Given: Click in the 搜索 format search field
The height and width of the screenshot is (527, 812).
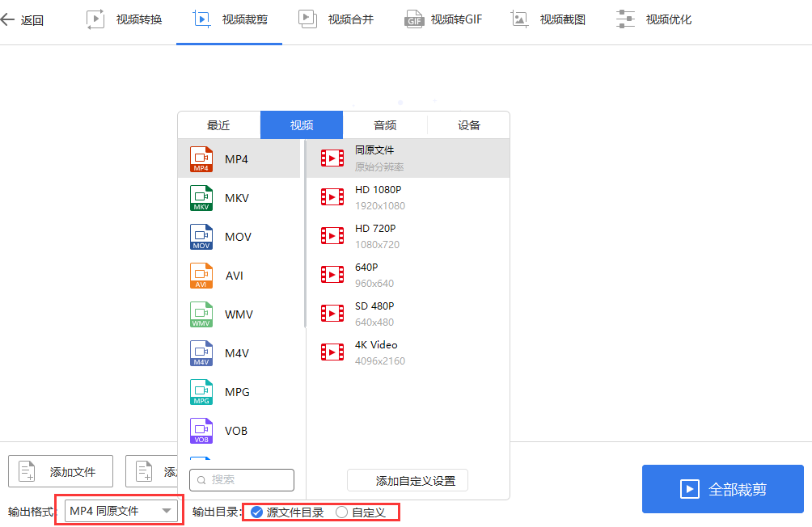Looking at the screenshot, I should tap(242, 480).
